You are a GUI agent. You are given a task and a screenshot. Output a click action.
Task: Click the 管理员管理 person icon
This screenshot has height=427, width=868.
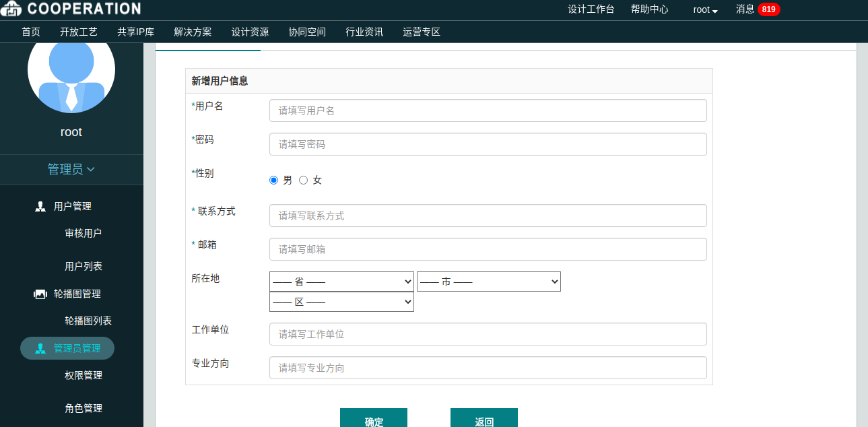click(x=40, y=348)
